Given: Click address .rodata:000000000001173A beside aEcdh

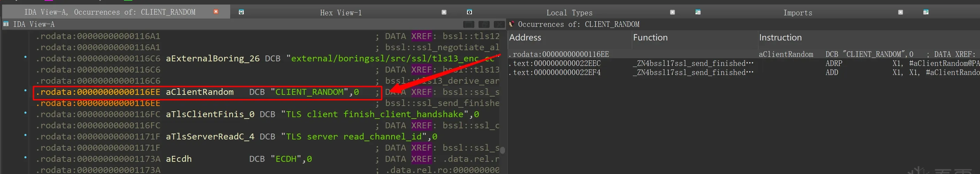Looking at the screenshot, I should 98,159.
